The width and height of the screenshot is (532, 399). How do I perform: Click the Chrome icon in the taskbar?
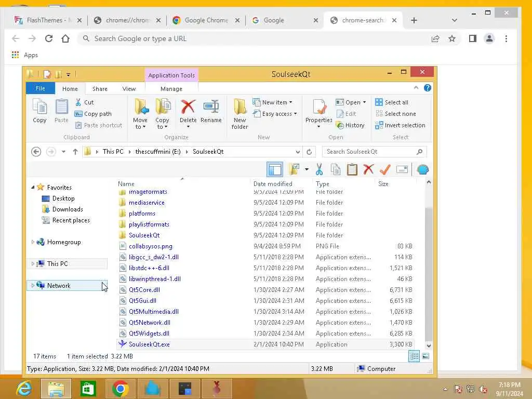click(120, 389)
